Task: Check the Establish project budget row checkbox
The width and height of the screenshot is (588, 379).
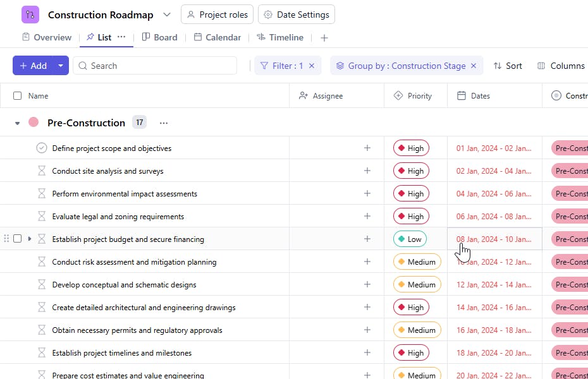Action: (18, 239)
